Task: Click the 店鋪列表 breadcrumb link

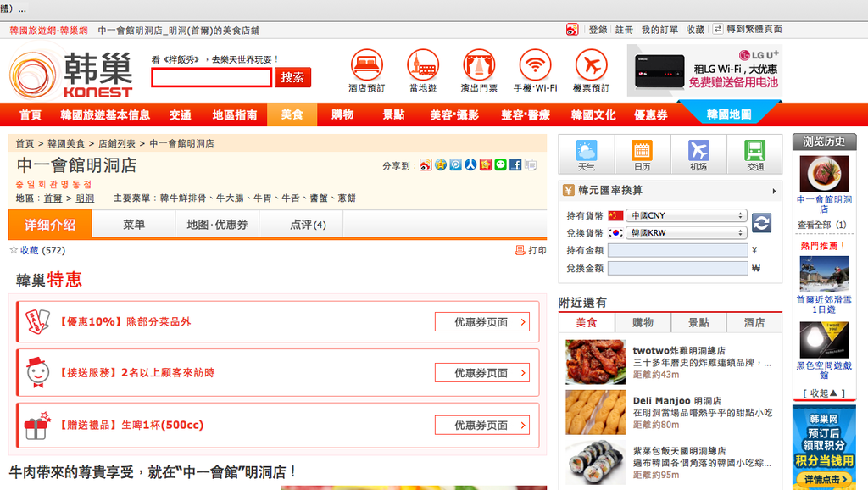Action: click(117, 143)
